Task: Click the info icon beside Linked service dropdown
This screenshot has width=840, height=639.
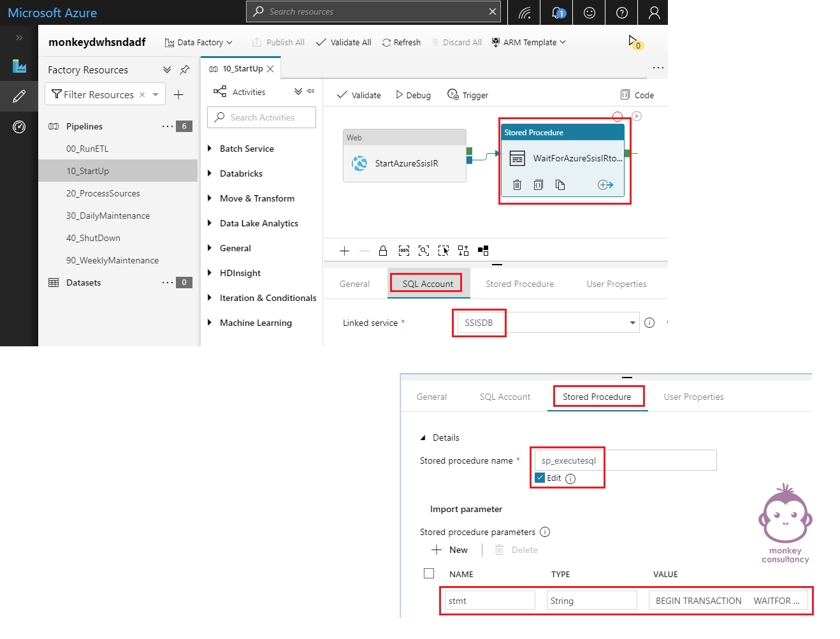Action: (649, 323)
